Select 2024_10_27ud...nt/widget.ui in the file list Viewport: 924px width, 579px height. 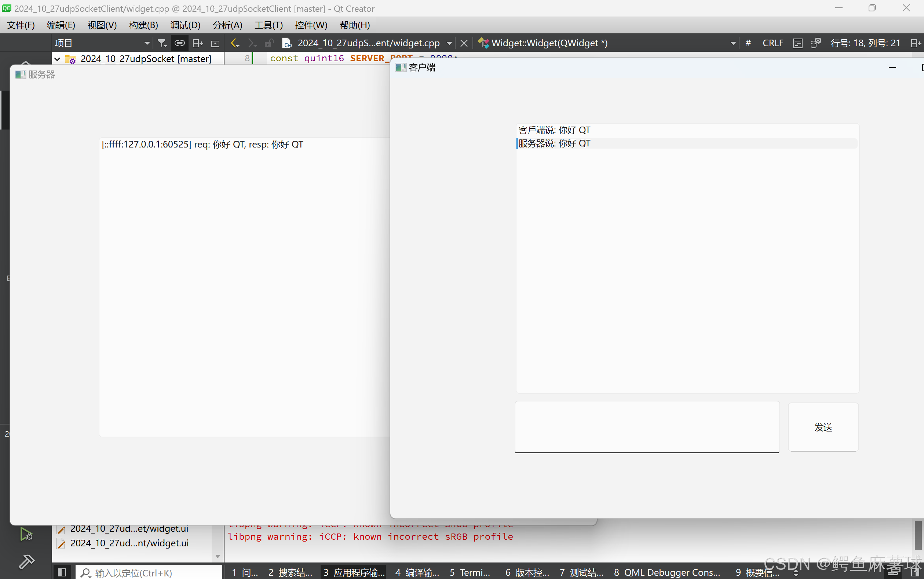click(129, 543)
